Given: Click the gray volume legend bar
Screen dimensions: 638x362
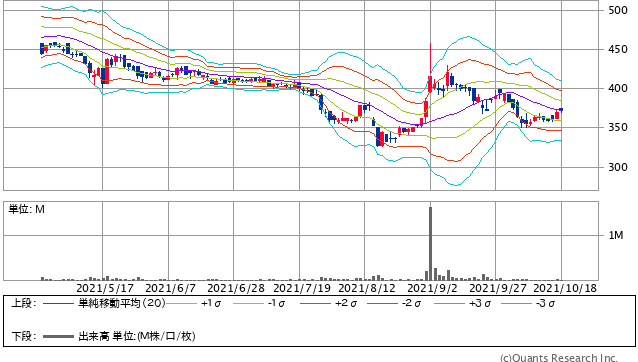Looking at the screenshot, I should point(58,336).
